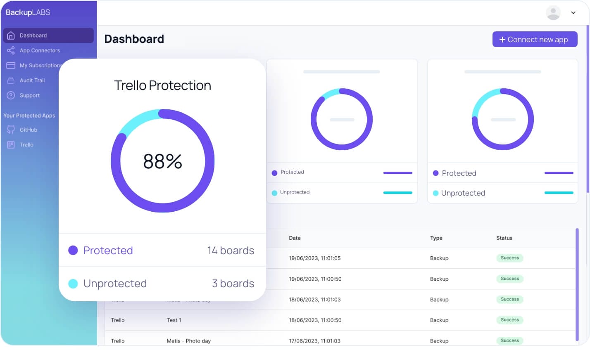
Task: Click the purple Protected bar in middle card
Action: [x=398, y=173]
